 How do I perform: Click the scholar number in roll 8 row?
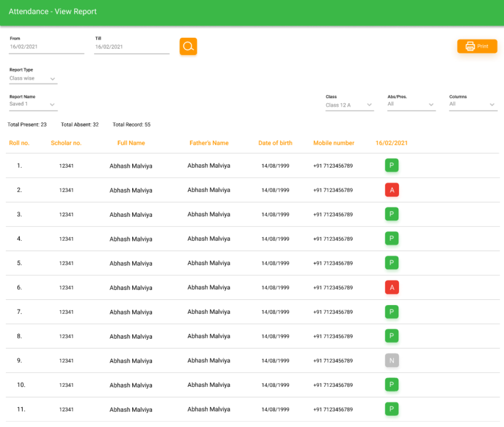tap(66, 336)
